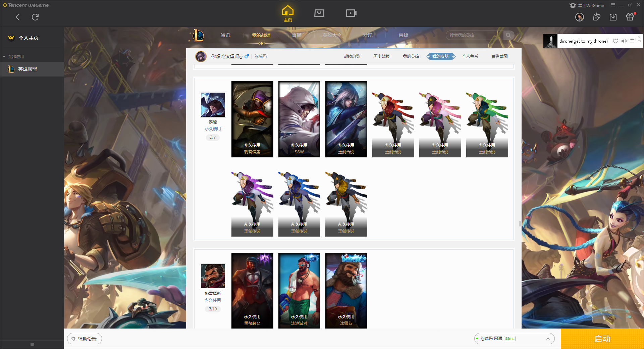Viewport: 644px width, 349px height.
Task: Open the friends chat icon
Action: click(596, 17)
